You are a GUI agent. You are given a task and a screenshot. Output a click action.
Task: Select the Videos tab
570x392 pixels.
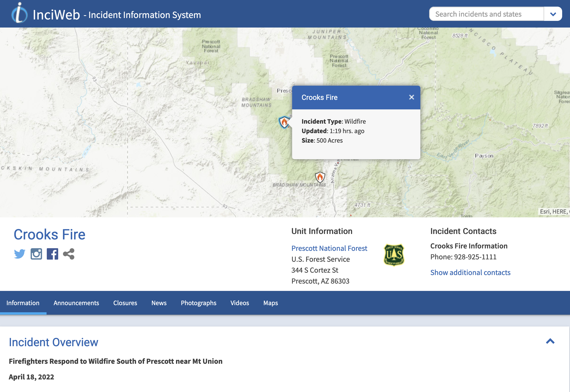click(240, 303)
